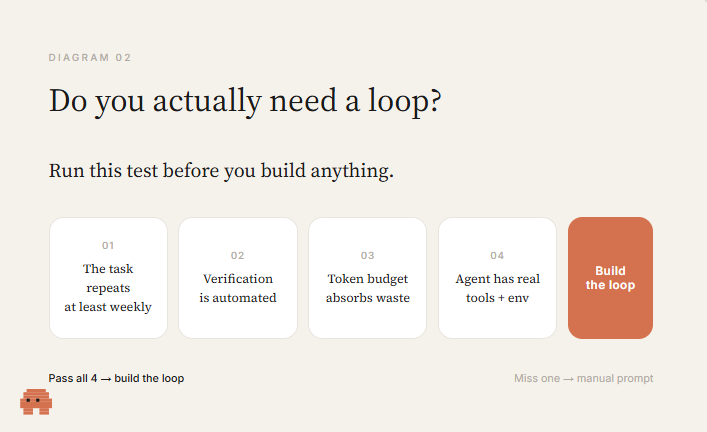Click the subtitle Run this test before building
Screen dimensions: 707x432
tap(221, 171)
